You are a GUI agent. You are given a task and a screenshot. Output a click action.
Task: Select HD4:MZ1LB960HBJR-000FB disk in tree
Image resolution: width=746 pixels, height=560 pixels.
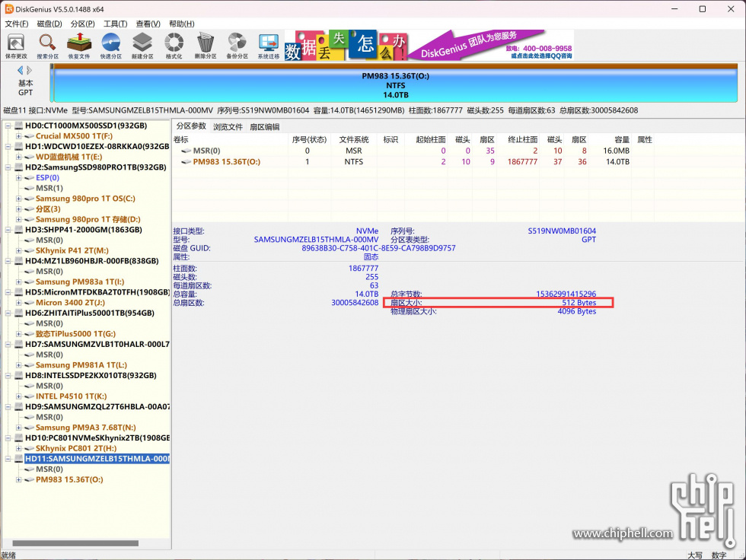(92, 261)
